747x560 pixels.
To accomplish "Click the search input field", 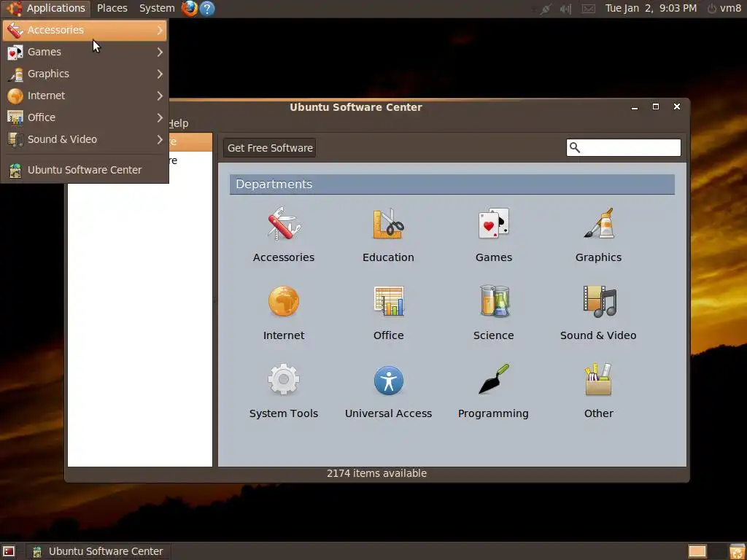I will (623, 147).
